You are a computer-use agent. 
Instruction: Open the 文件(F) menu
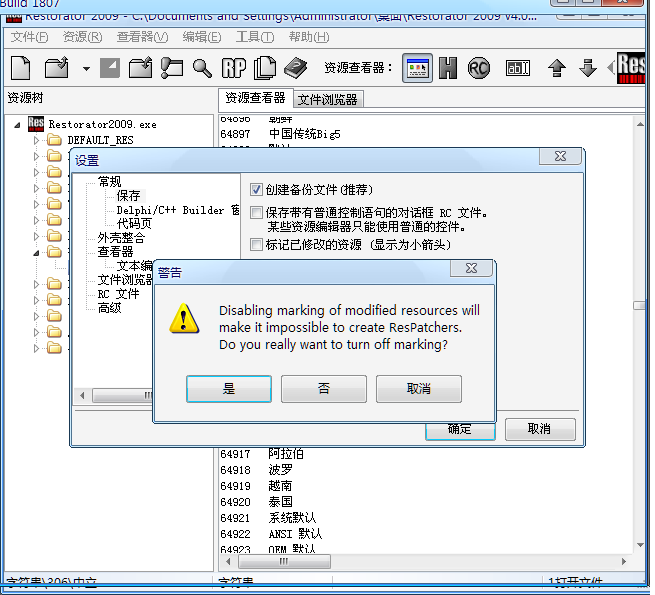point(29,37)
